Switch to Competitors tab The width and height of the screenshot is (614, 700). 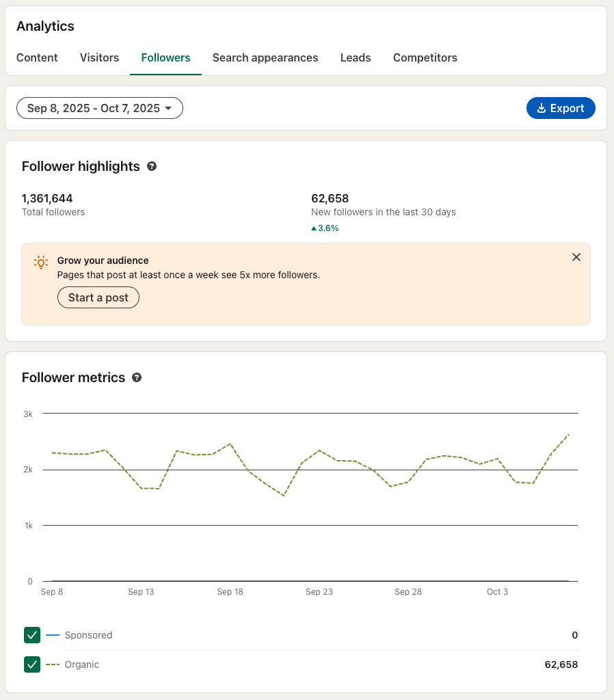click(425, 57)
